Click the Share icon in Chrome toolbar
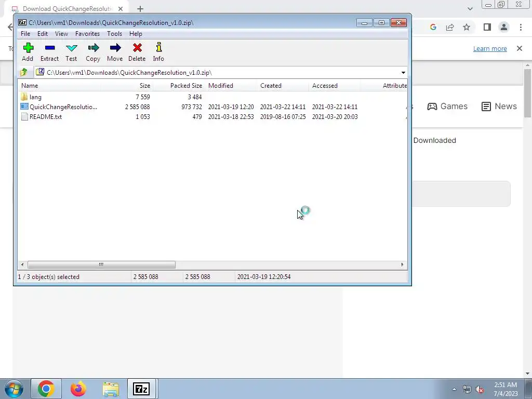This screenshot has height=399, width=532. (450, 27)
